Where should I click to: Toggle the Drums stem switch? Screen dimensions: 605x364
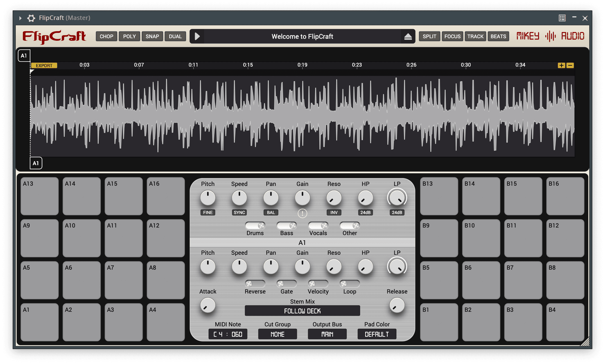click(x=255, y=226)
